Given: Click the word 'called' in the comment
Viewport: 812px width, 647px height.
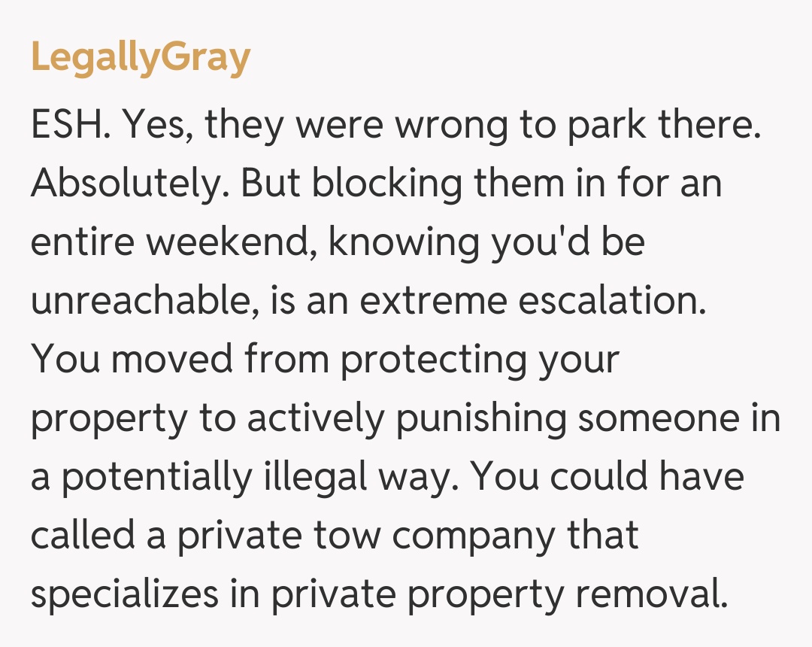Looking at the screenshot, I should pos(83,536).
